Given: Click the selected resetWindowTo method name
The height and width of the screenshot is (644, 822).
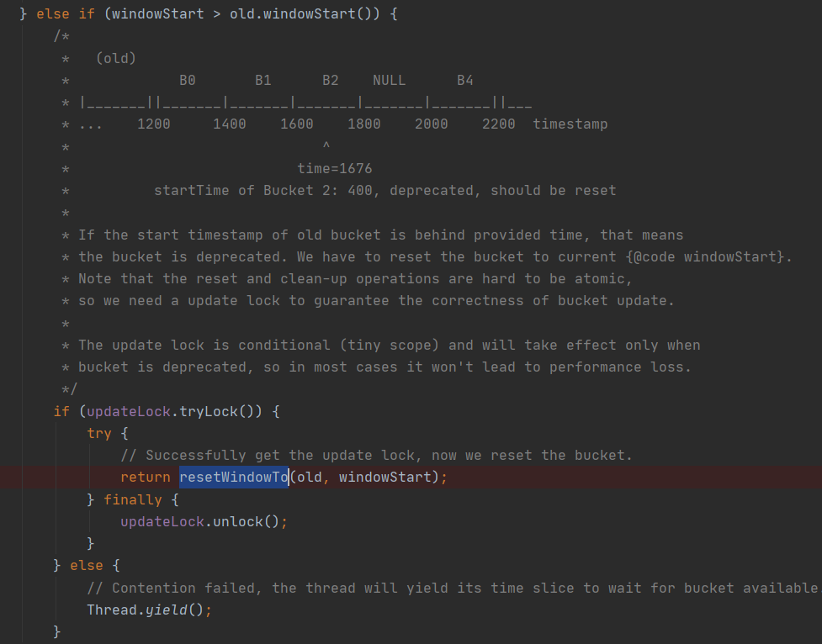Looking at the screenshot, I should click(x=234, y=477).
